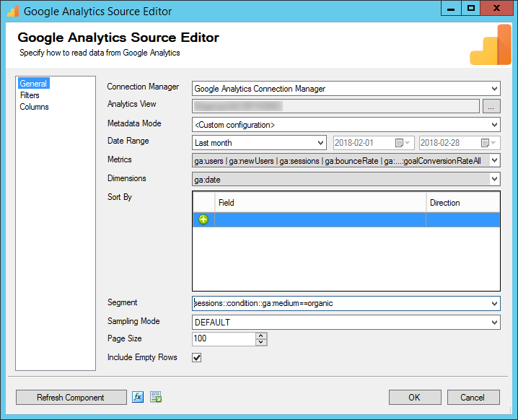Toggle Include Empty Rows checkbox

click(x=197, y=357)
